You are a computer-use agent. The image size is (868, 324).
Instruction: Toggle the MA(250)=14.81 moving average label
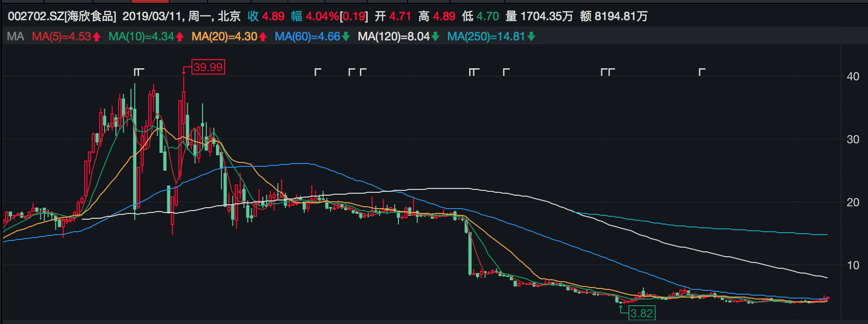click(485, 37)
